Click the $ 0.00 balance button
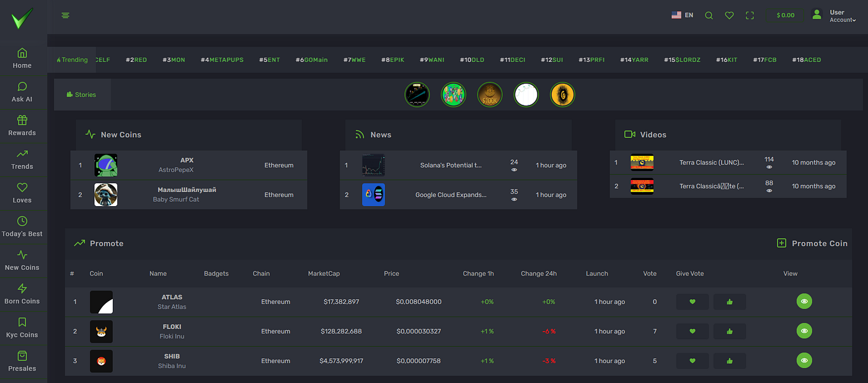The height and width of the screenshot is (383, 868). tap(786, 16)
